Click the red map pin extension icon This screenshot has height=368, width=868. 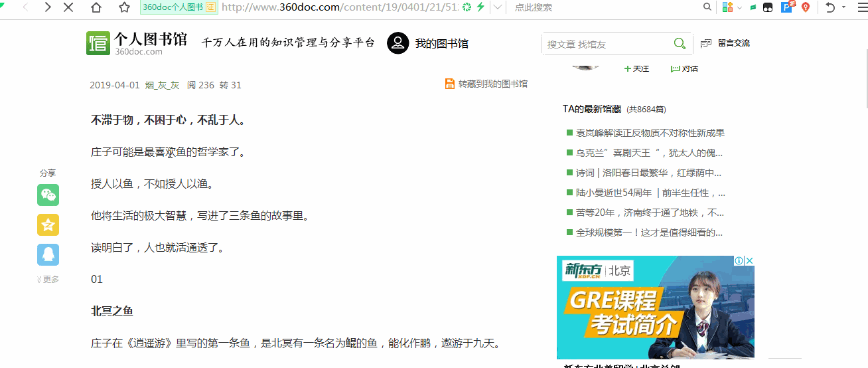[806, 7]
